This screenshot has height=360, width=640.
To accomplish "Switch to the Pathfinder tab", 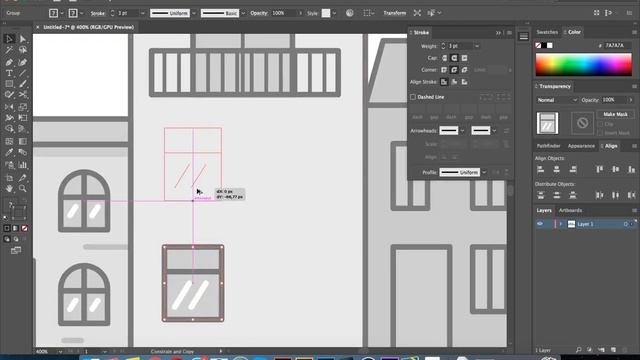I will [x=548, y=146].
